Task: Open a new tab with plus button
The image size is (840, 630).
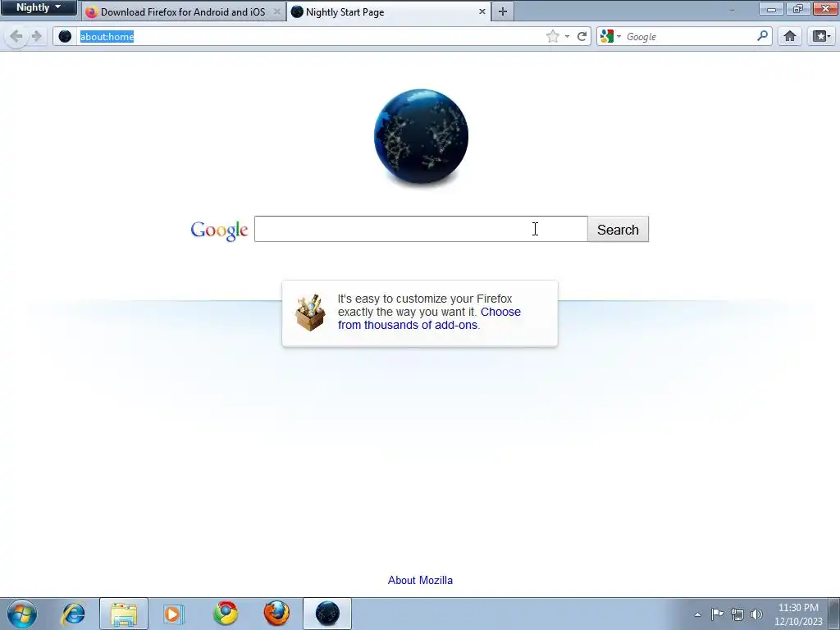Action: 503,11
